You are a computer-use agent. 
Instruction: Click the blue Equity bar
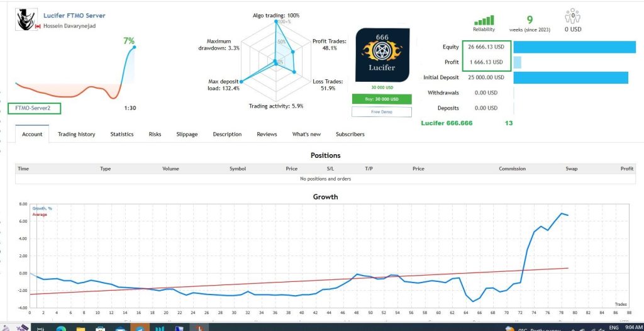click(574, 47)
